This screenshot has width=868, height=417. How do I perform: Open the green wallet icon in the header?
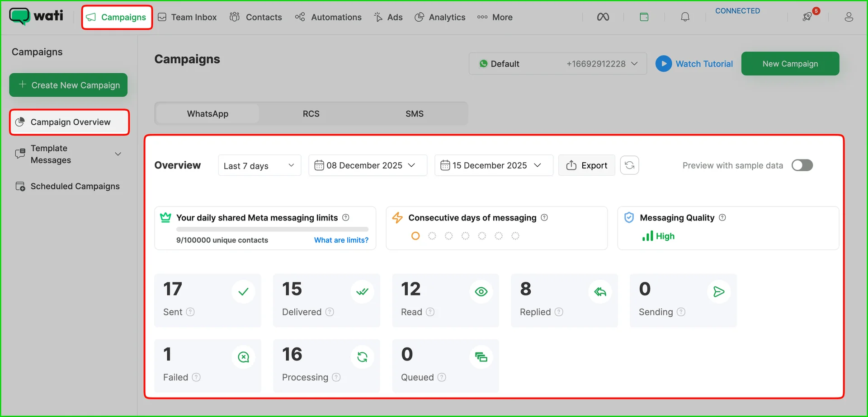click(644, 17)
